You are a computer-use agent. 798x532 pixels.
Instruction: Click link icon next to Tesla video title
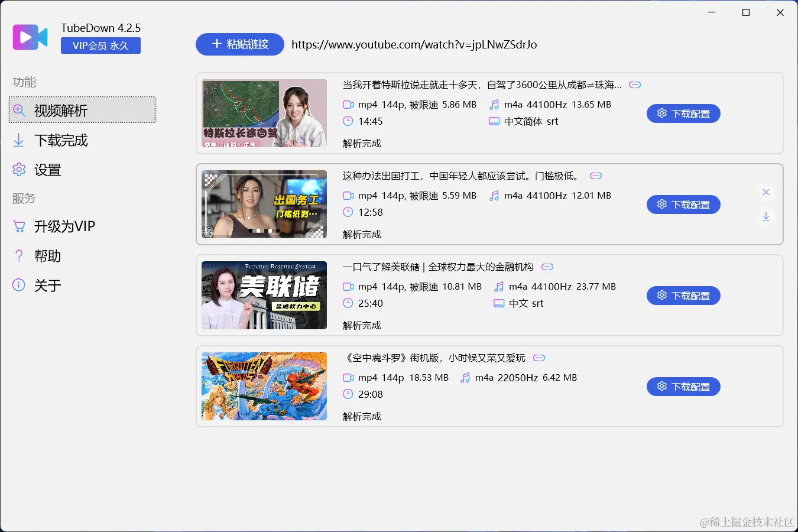pos(635,85)
